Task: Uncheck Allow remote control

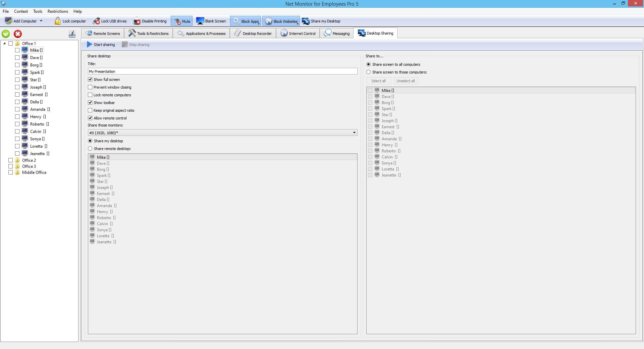Action: tap(90, 118)
